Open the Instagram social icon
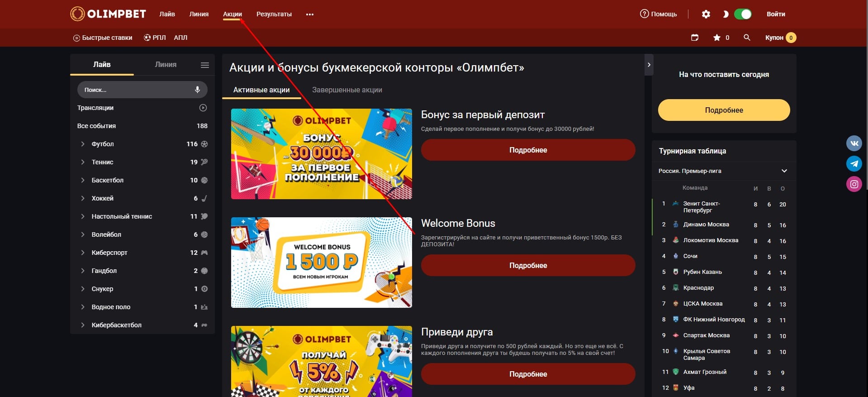Viewport: 868px width, 397px height. coord(854,184)
